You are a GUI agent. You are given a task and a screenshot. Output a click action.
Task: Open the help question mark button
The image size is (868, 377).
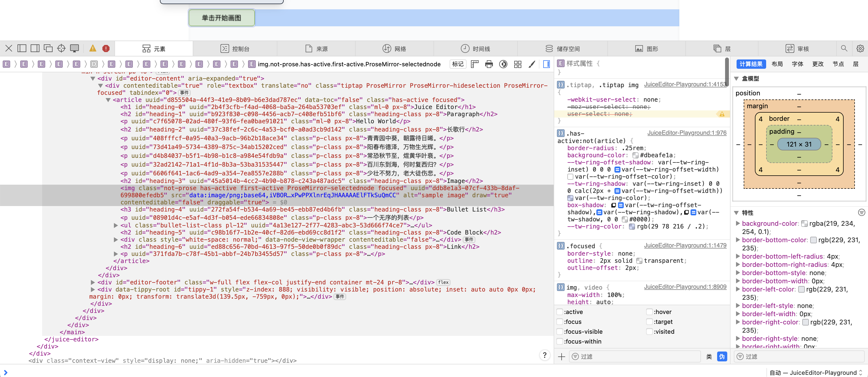(545, 355)
